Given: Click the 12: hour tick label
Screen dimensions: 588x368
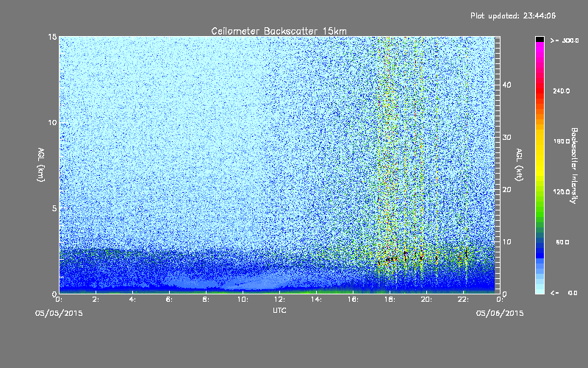Looking at the screenshot, I should 279,300.
